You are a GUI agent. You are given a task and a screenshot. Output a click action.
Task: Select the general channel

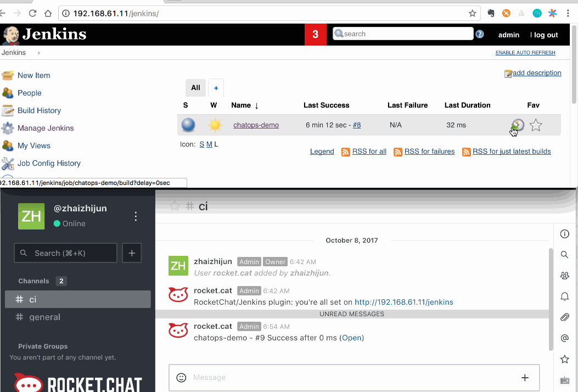[44, 317]
